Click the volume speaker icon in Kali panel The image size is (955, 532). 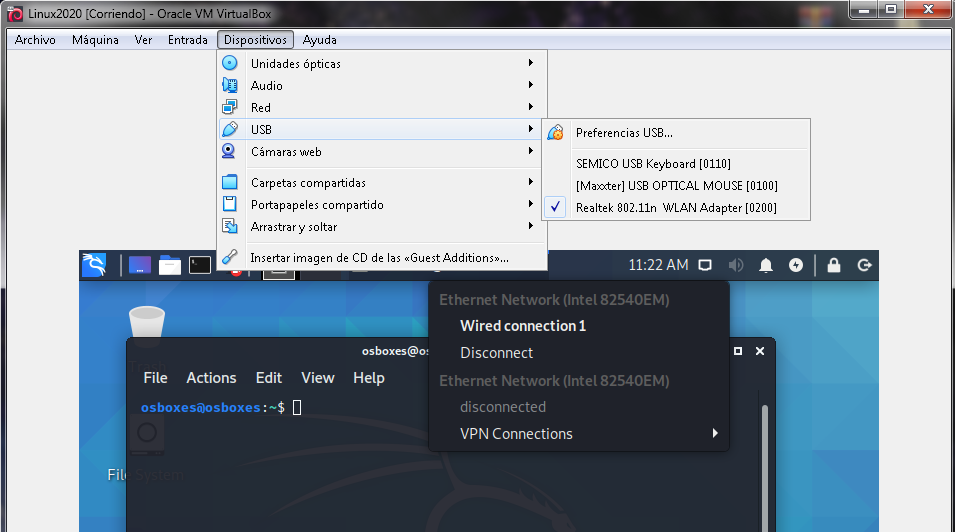click(x=736, y=265)
